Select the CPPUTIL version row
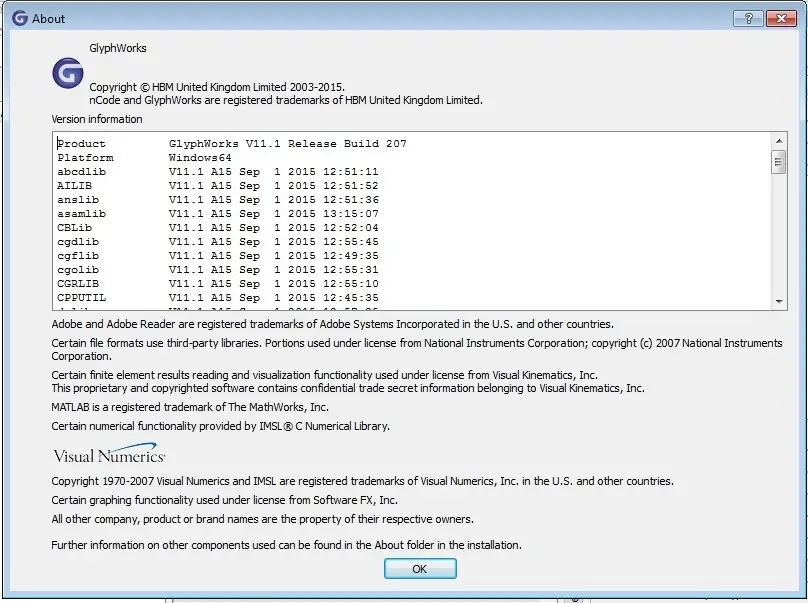808x603 pixels. (x=217, y=297)
